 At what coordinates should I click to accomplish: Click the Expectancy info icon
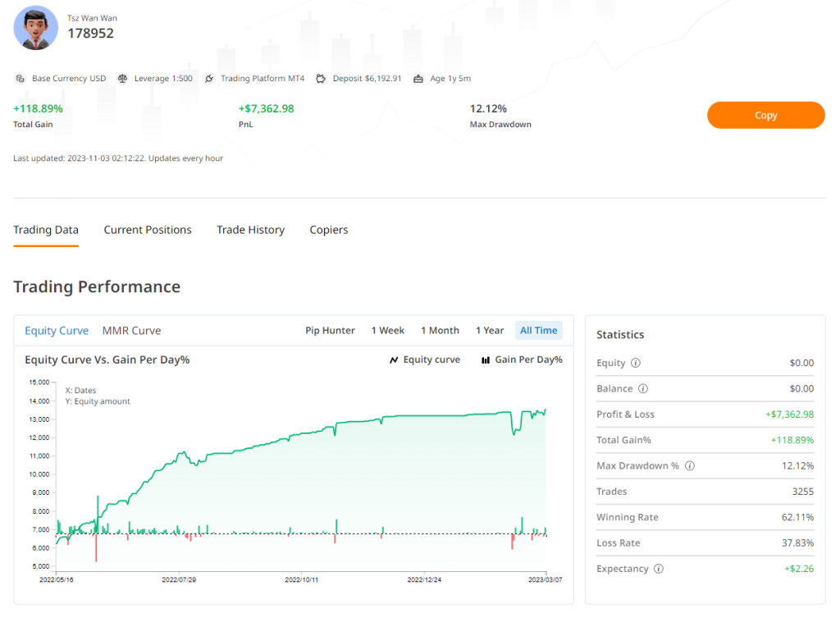[x=659, y=569]
